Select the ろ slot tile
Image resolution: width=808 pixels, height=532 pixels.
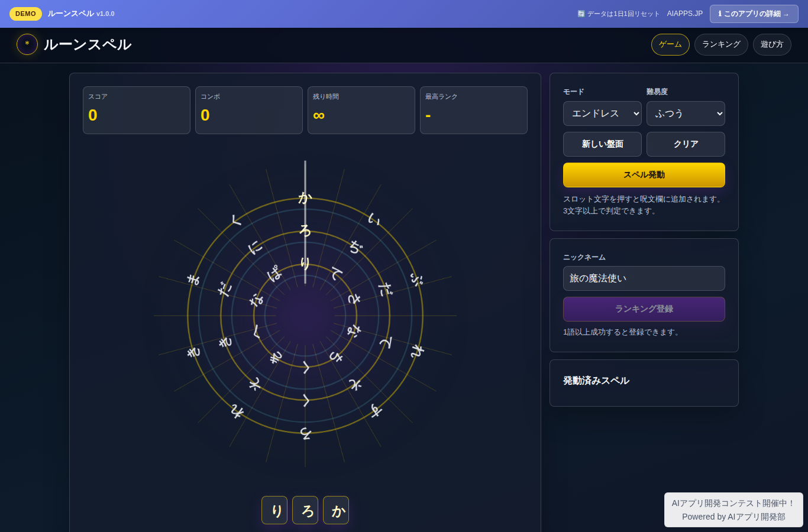(305, 510)
